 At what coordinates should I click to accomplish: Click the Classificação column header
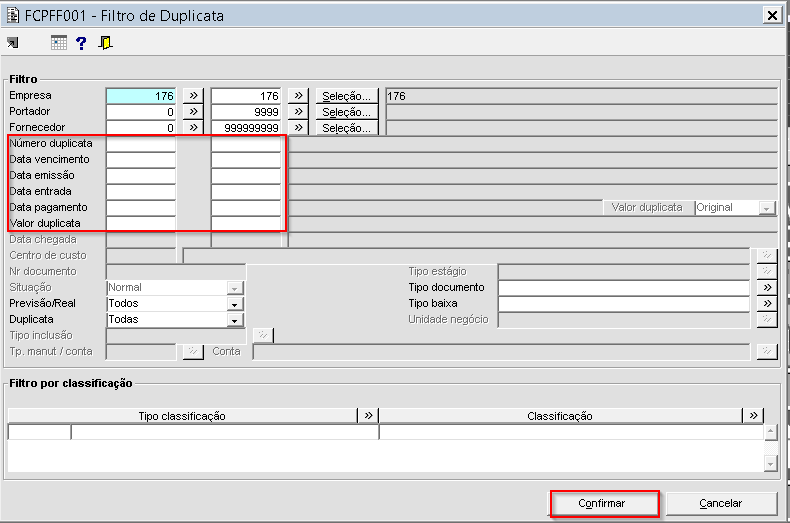tap(560, 416)
